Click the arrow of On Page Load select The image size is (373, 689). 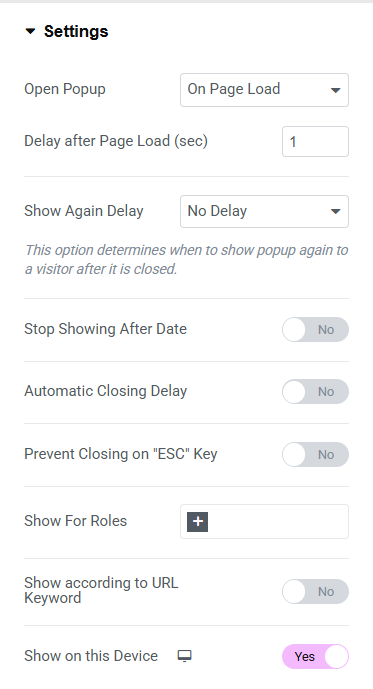[335, 90]
